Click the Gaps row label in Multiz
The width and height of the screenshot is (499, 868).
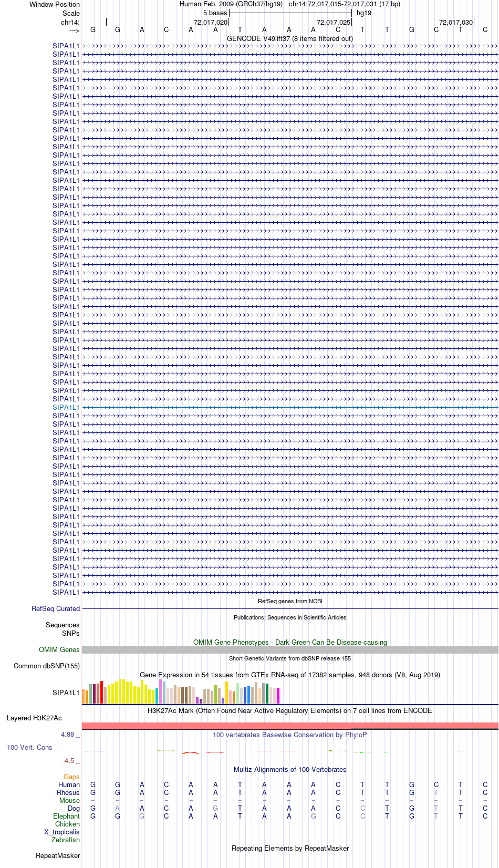(x=71, y=777)
